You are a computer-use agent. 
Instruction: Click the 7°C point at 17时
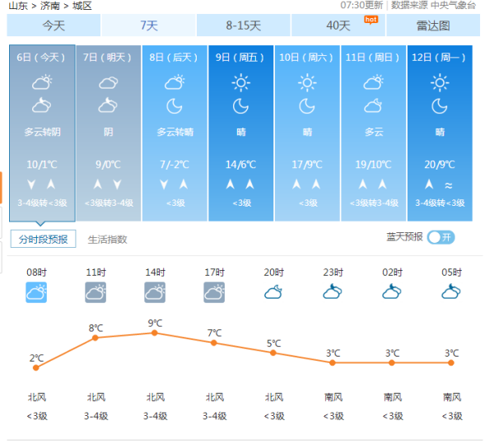tap(214, 343)
